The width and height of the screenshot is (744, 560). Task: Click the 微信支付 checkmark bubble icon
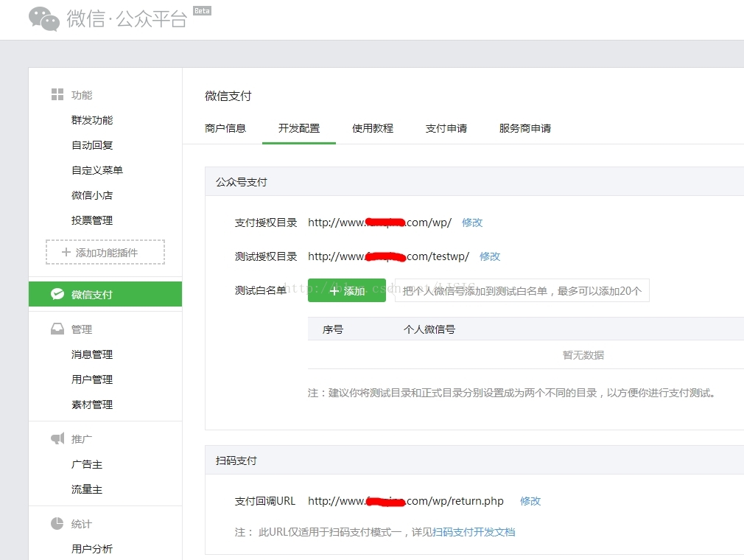coord(57,294)
